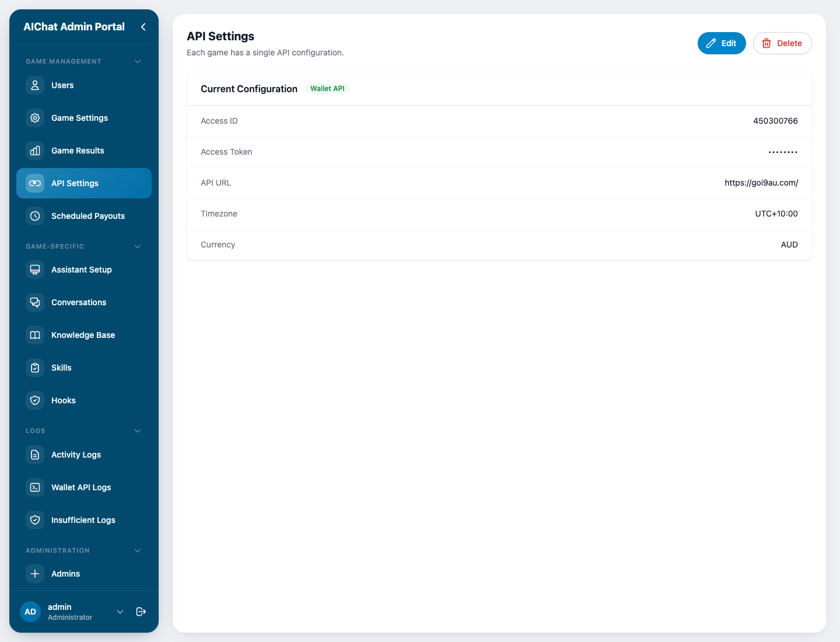This screenshot has width=840, height=642.
Task: Click the Timezone value UTC+10:00
Action: tap(776, 214)
